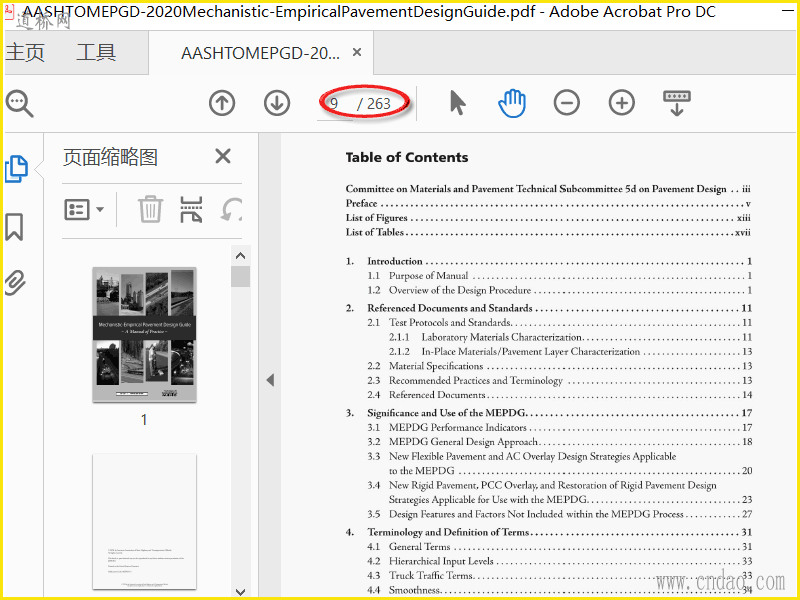Jump to 2.1 Test Protocols and Standards
This screenshot has width=800, height=600.
(560, 322)
